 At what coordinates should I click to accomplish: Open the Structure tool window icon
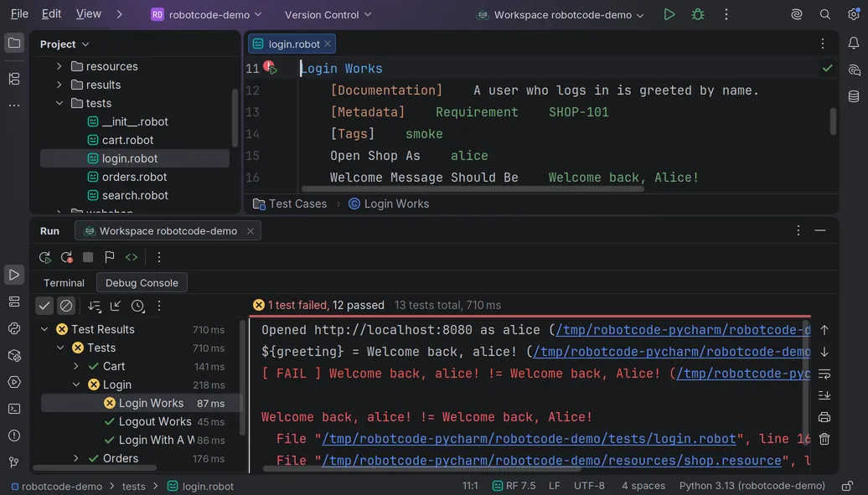[14, 79]
